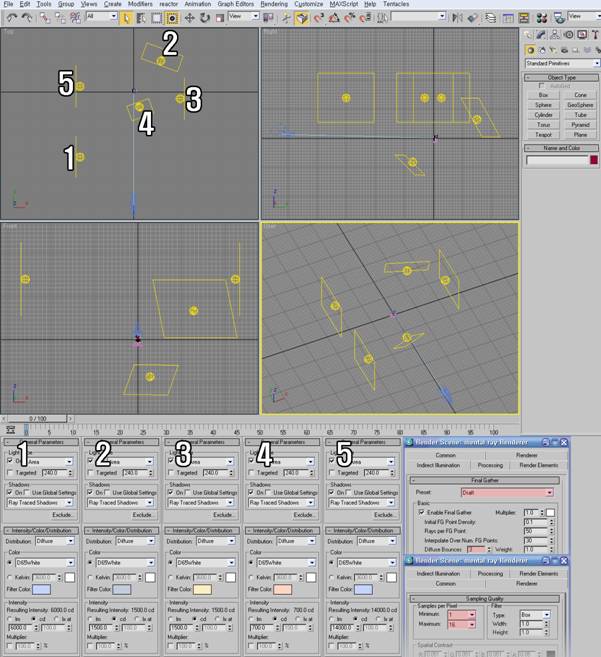Image resolution: width=601 pixels, height=657 pixels.
Task: Open the Curve Editor icon
Action: point(508,18)
